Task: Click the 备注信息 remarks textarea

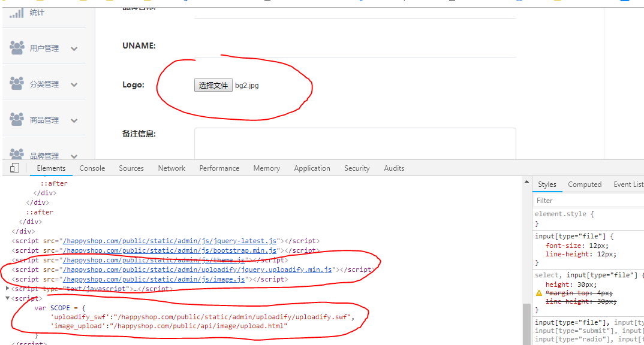Action: point(355,144)
